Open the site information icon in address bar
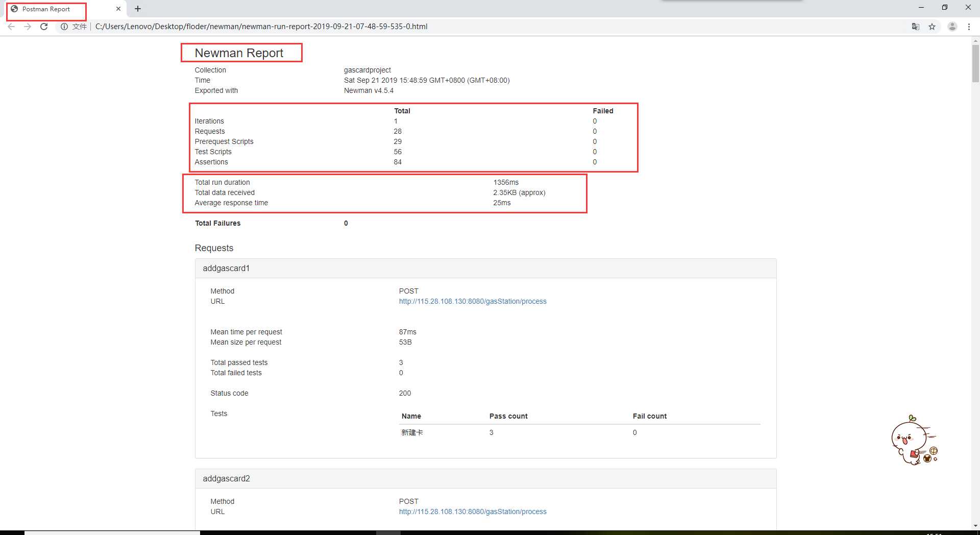 point(64,27)
